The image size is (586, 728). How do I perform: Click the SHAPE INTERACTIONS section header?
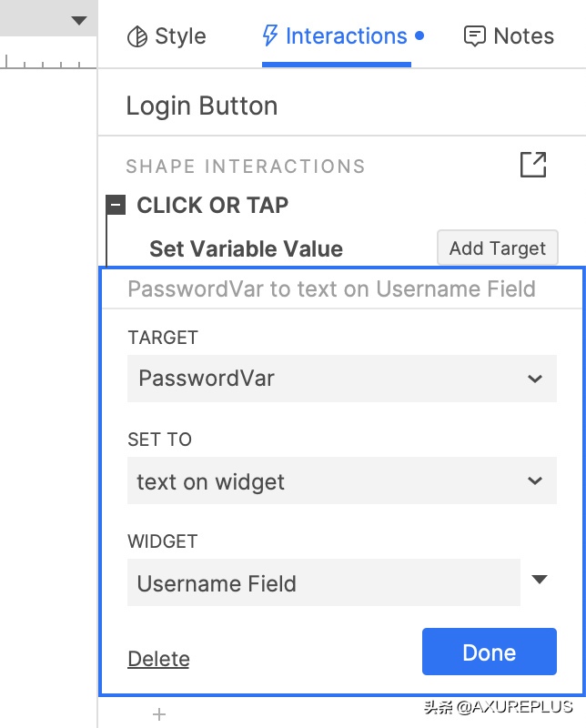point(245,167)
